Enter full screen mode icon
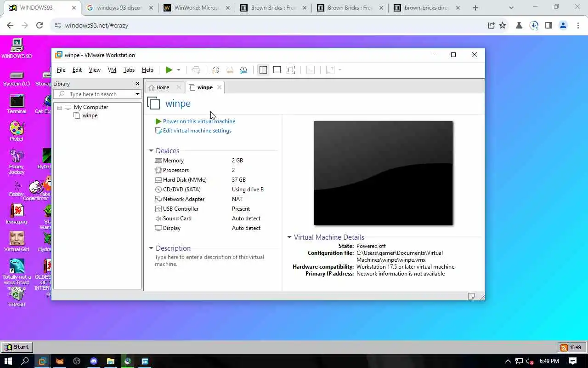Viewport: 588px width, 368px height. tap(291, 70)
